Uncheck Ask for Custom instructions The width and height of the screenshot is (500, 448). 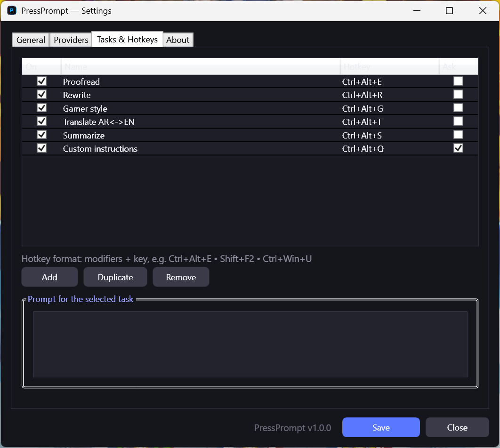(x=458, y=148)
